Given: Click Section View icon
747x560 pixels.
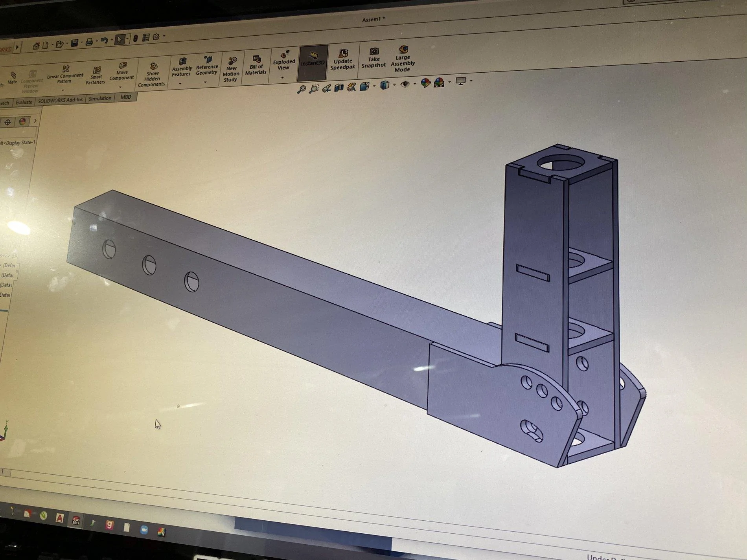Looking at the screenshot, I should pos(339,88).
